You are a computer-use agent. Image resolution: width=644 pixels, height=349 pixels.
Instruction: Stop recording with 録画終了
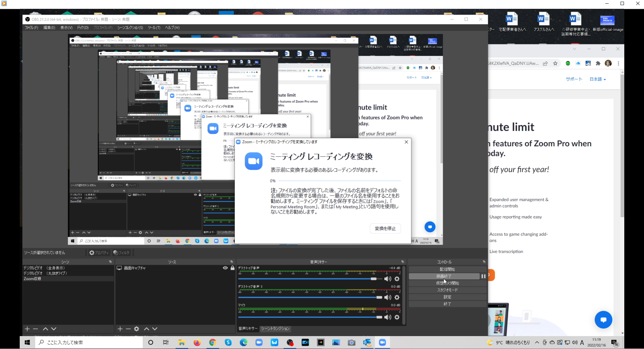tap(444, 276)
